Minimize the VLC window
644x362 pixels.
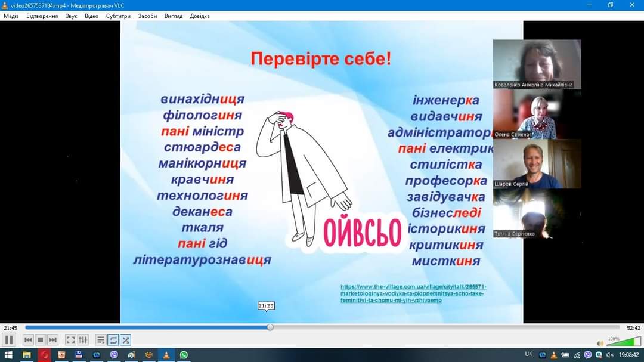(589, 5)
